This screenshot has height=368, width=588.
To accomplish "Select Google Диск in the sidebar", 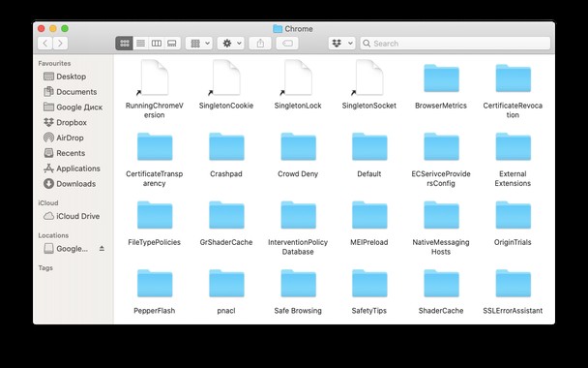I will click(73, 107).
